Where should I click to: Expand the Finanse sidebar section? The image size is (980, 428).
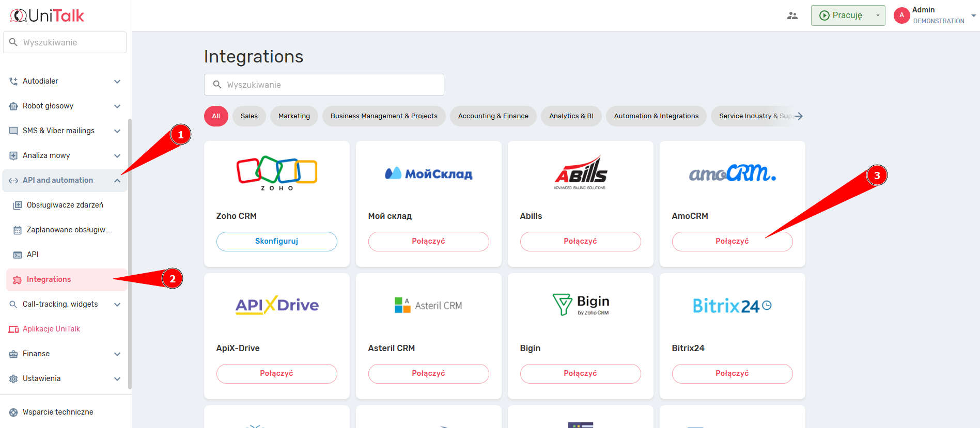[x=117, y=354]
